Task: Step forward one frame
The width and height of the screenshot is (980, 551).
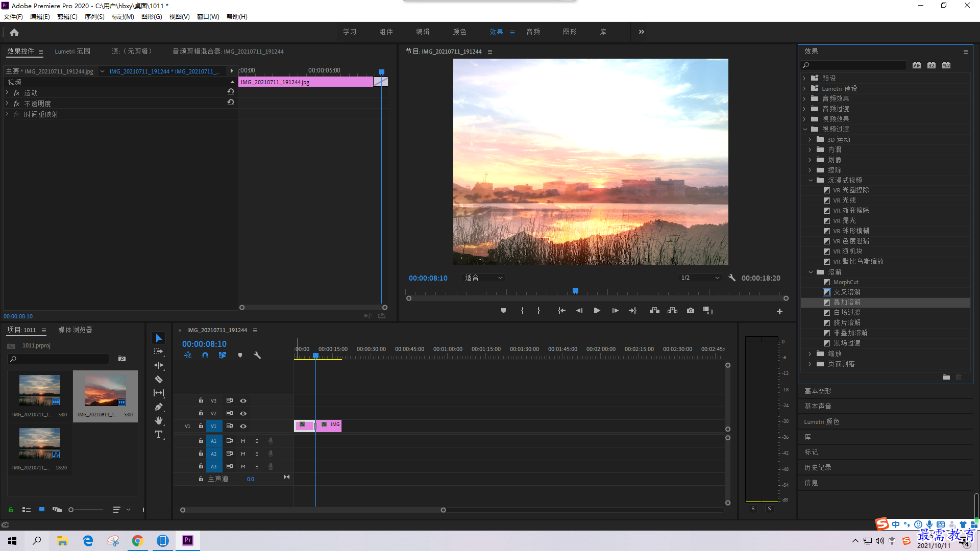Action: (x=615, y=311)
